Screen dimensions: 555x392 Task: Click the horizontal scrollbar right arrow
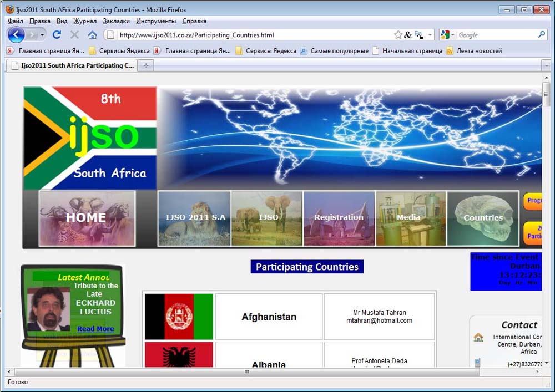point(538,371)
